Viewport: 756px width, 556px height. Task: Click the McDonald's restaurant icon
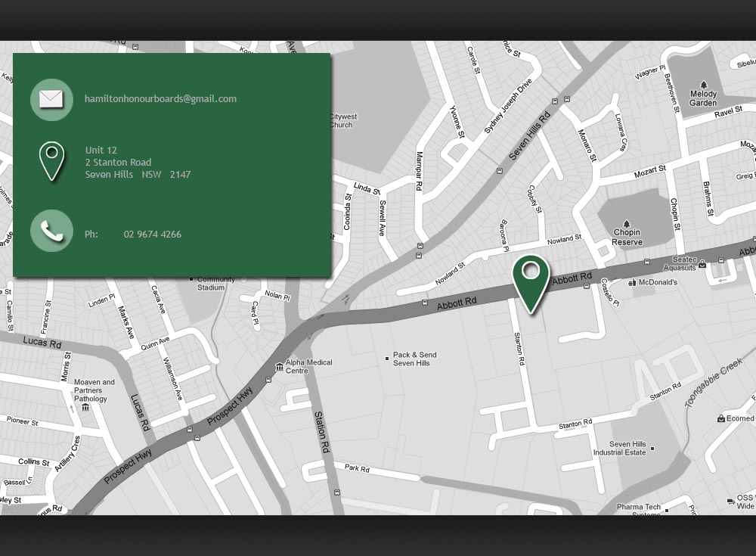point(633,282)
